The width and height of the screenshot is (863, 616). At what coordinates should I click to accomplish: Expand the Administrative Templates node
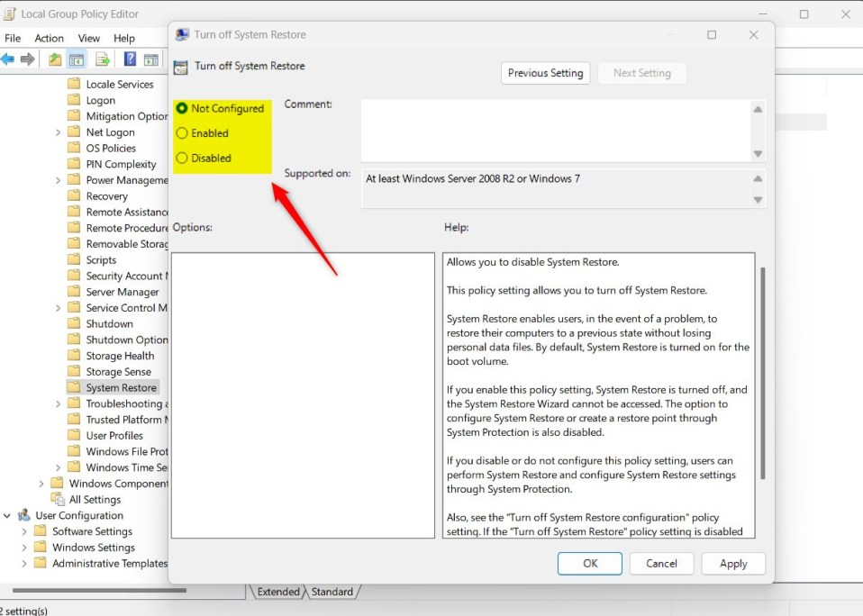click(x=24, y=563)
